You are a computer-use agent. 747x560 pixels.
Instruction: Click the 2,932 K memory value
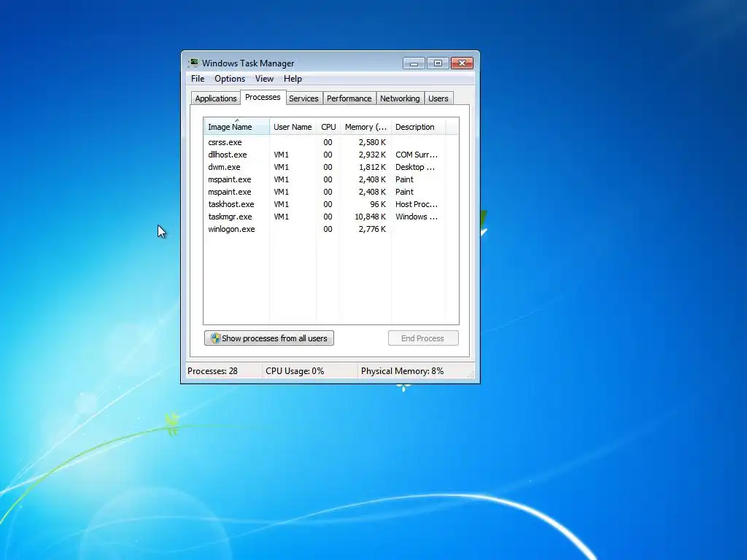372,155
